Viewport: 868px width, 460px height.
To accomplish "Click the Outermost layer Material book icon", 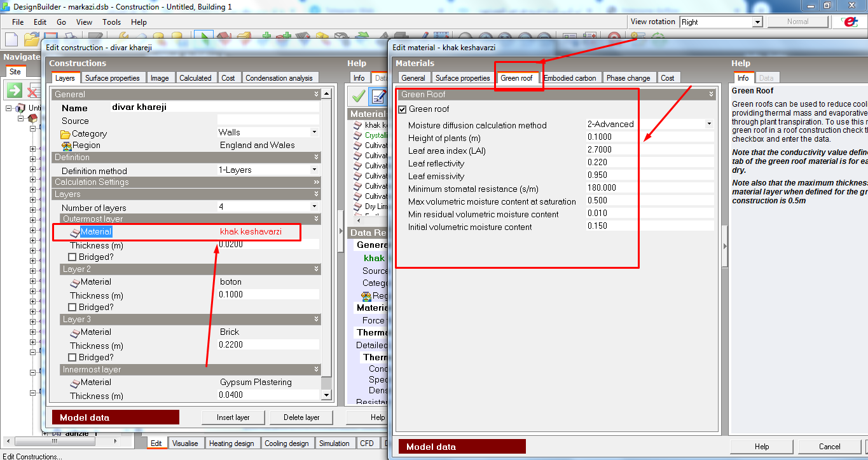I will pyautogui.click(x=75, y=232).
